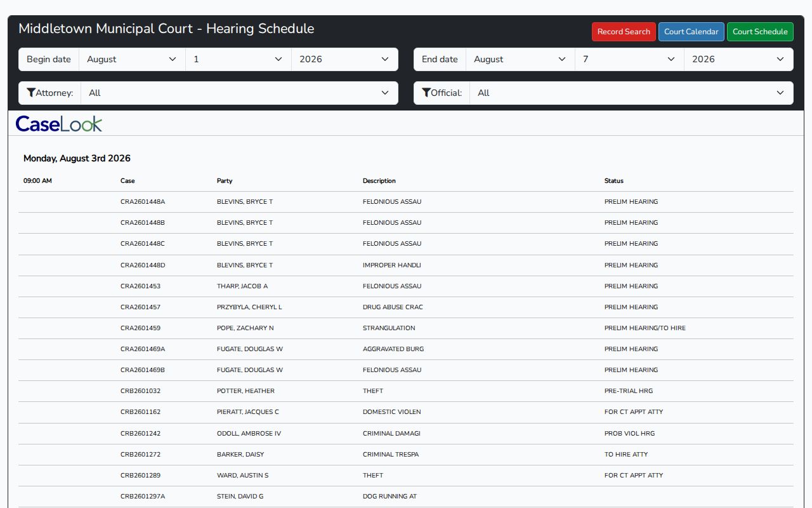Click party name THARP, JACOB A
This screenshot has height=508, width=812.
(242, 286)
